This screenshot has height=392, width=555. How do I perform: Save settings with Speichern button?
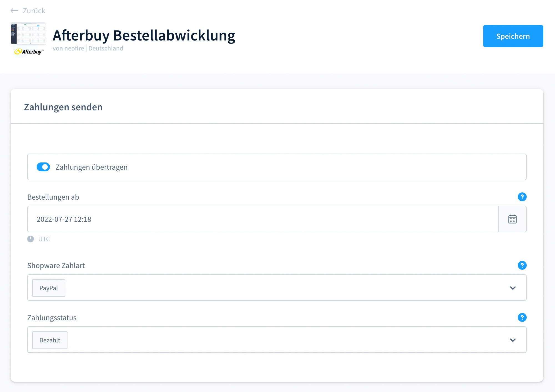click(x=513, y=36)
